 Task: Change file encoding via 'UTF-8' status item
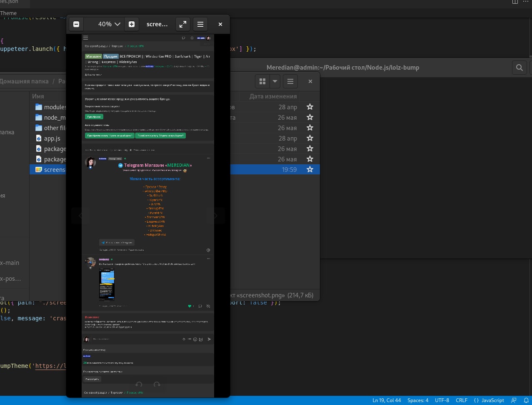click(x=442, y=400)
